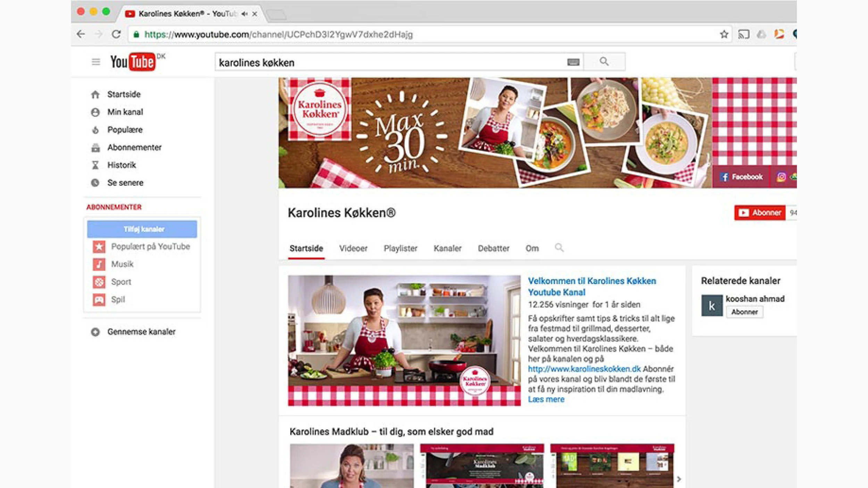Image resolution: width=868 pixels, height=488 pixels.
Task: Reload the page with refresh icon
Action: tap(116, 34)
